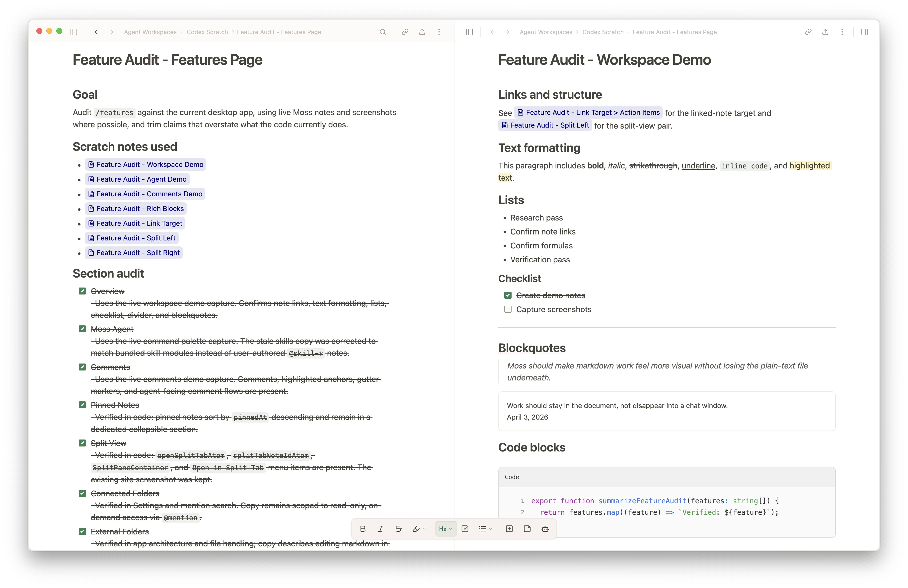The width and height of the screenshot is (908, 588).
Task: Navigate to Codex Scratch via breadcrumb
Action: click(x=207, y=32)
